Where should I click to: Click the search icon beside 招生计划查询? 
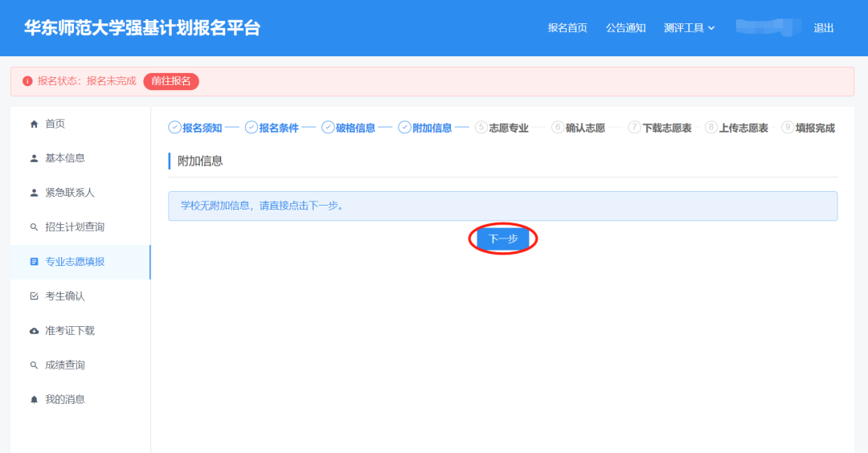pos(34,227)
